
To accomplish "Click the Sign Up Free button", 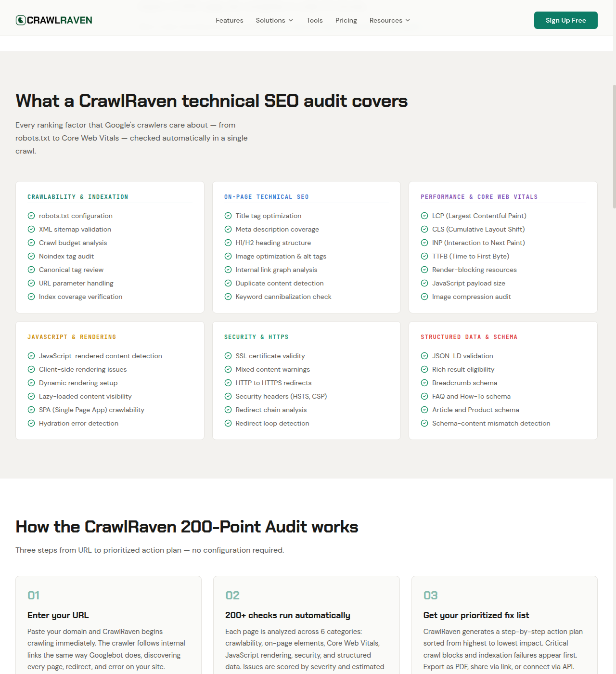I will pos(566,20).
